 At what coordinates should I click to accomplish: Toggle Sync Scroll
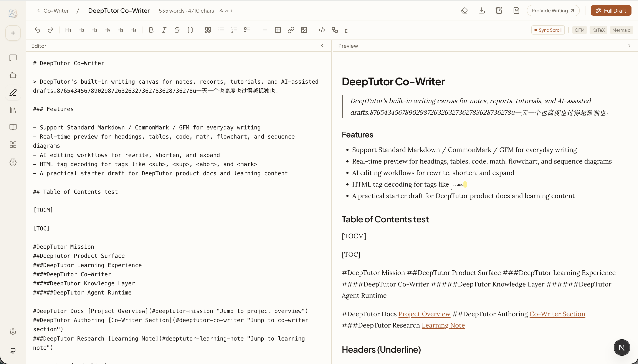point(548,30)
